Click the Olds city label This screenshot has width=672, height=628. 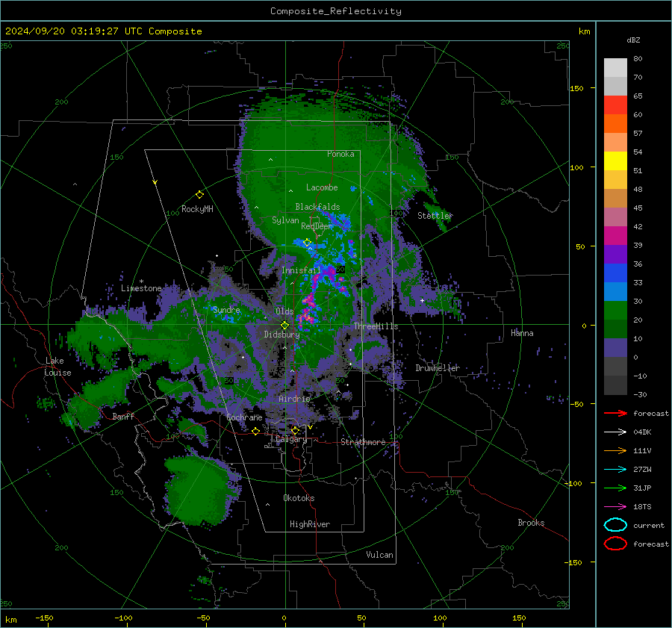(x=284, y=311)
